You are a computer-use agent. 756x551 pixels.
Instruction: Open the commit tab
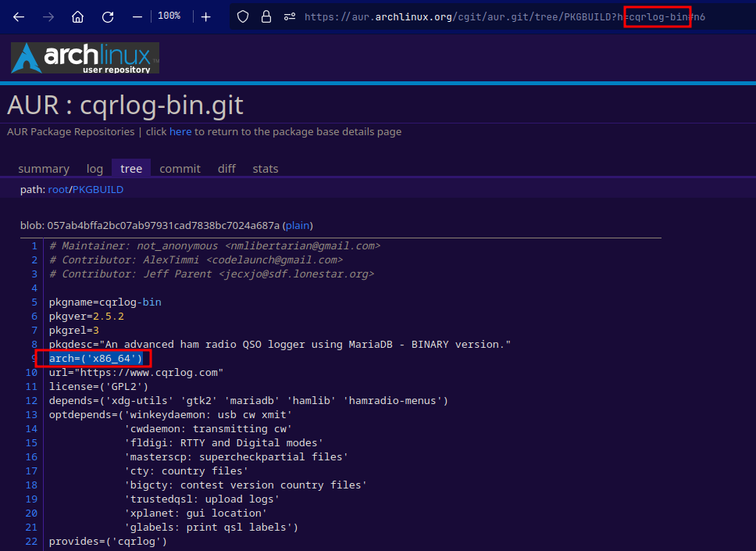pos(180,169)
